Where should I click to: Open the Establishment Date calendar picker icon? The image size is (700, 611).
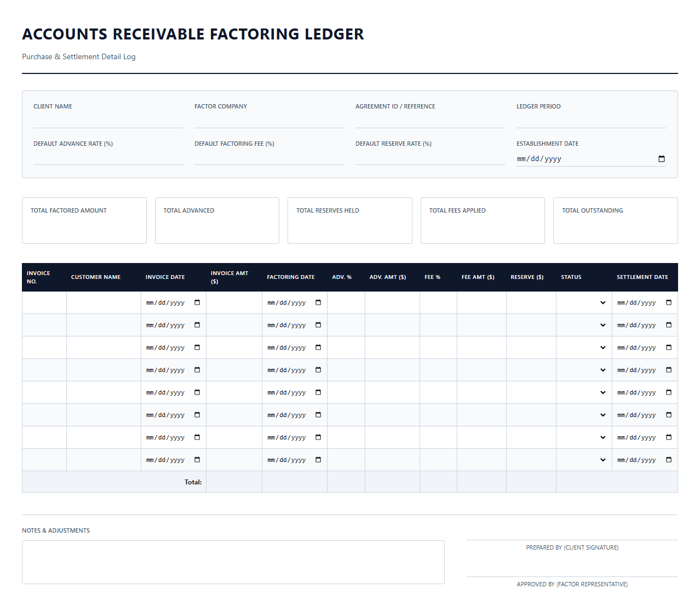[x=662, y=159]
